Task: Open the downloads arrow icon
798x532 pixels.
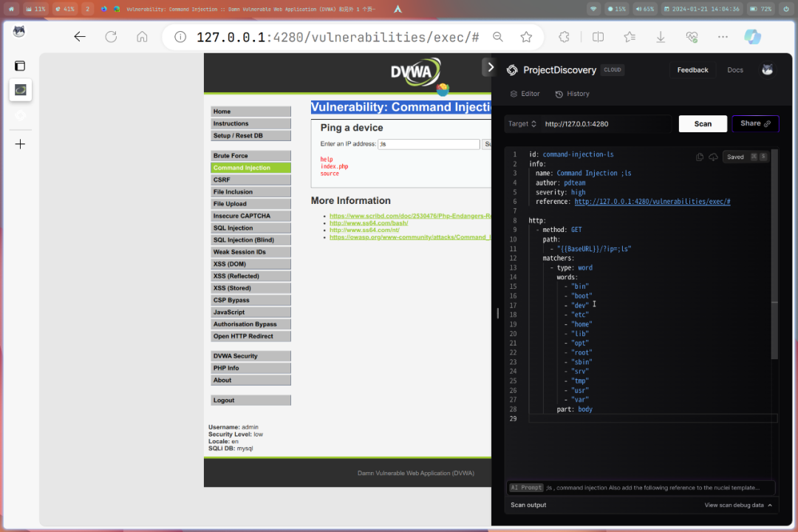Action: (661, 37)
